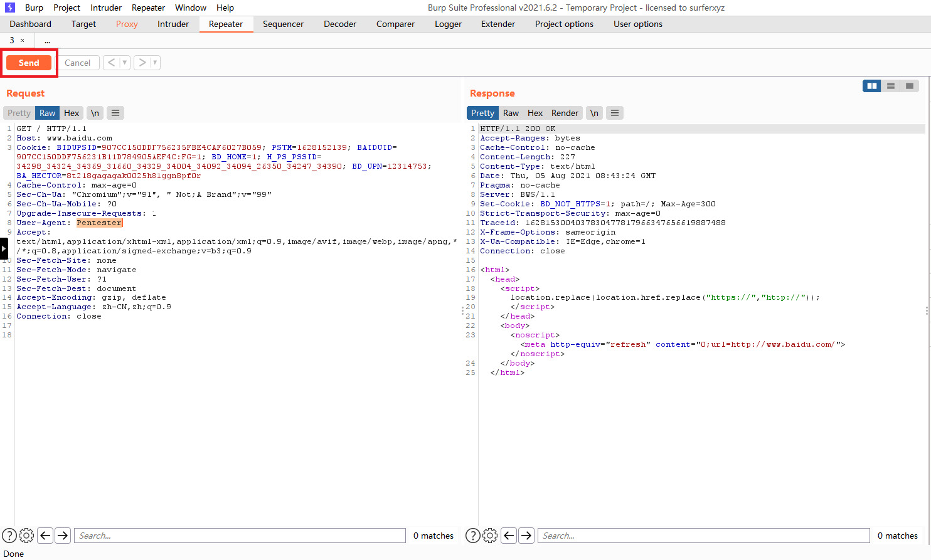Screen dimensions: 931x560
Task: Open the Project menu
Action: [66, 8]
